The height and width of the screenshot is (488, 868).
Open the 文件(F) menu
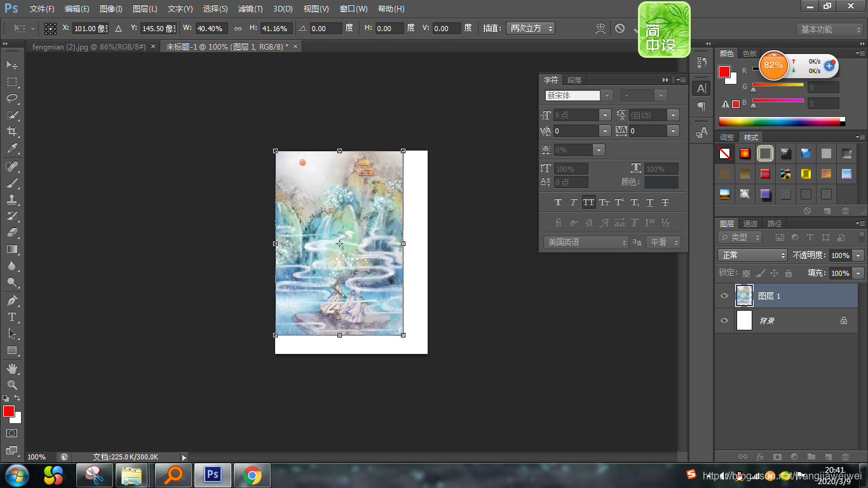(x=42, y=9)
